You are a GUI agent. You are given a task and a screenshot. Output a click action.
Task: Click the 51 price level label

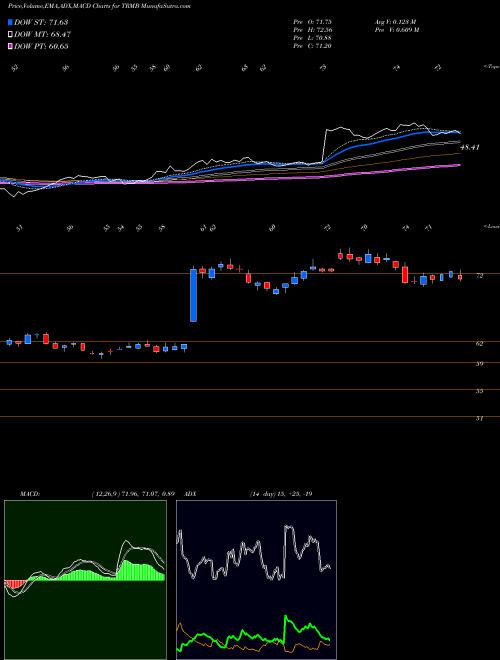[479, 418]
